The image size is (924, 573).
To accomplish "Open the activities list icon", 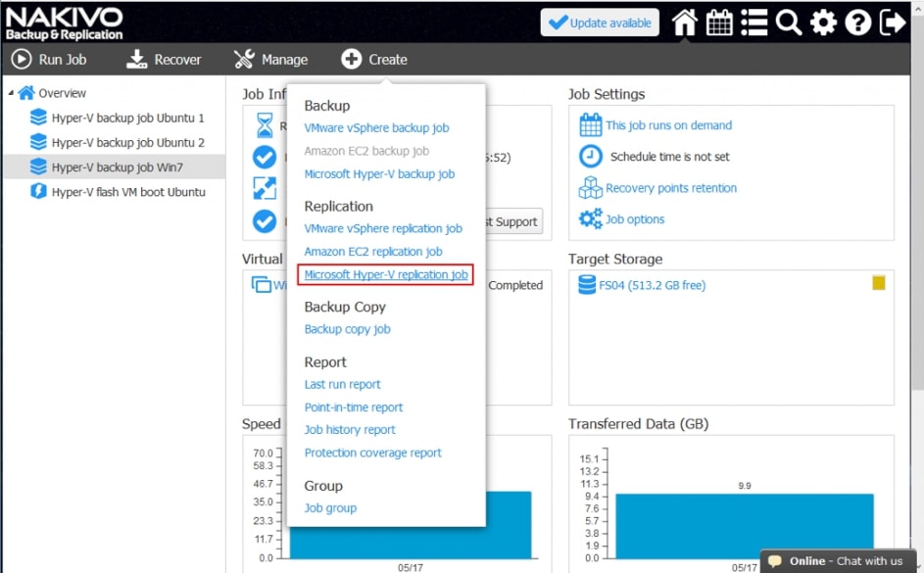I will [x=754, y=23].
